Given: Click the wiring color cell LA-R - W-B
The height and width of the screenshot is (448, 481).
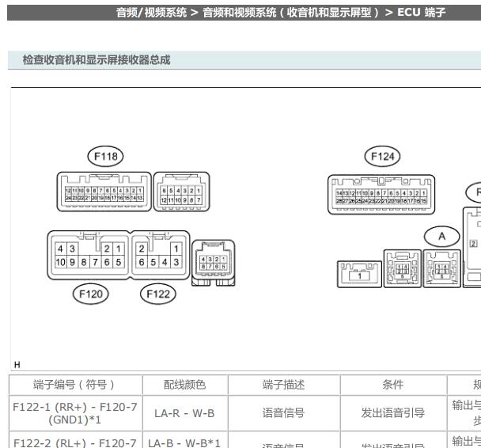Looking at the screenshot, I should pos(184,413).
